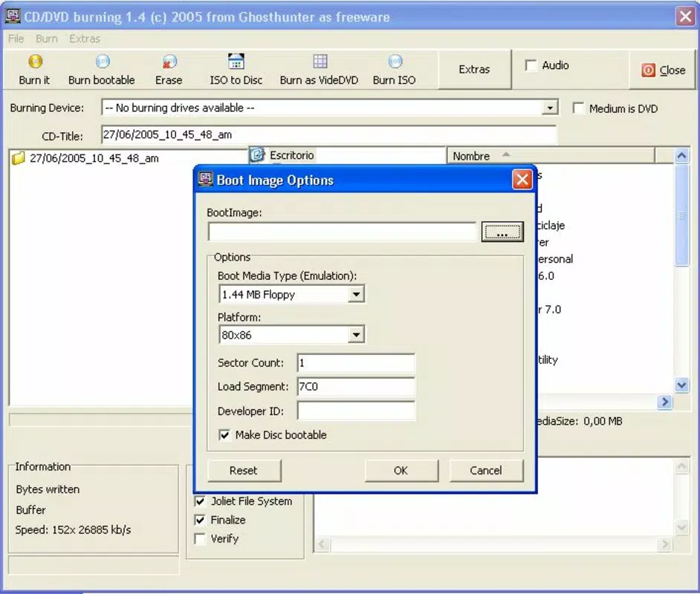Click file list scroll right arrow
The height and width of the screenshot is (594, 700).
pos(665,402)
